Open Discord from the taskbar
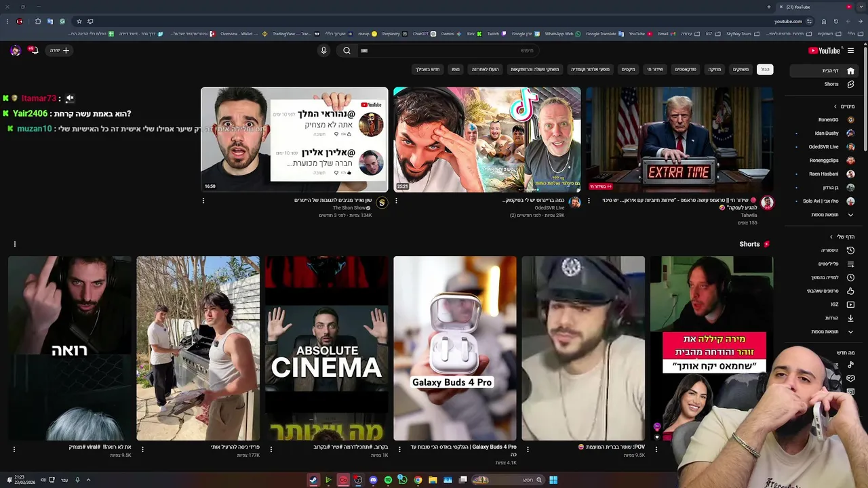 [373, 480]
